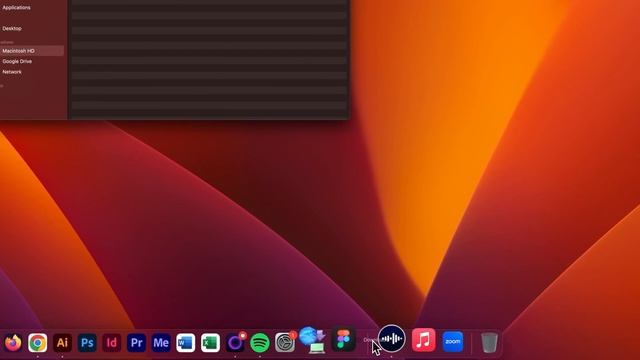The height and width of the screenshot is (360, 640).
Task: Launch Google Chrome from the Dock
Action: click(38, 342)
